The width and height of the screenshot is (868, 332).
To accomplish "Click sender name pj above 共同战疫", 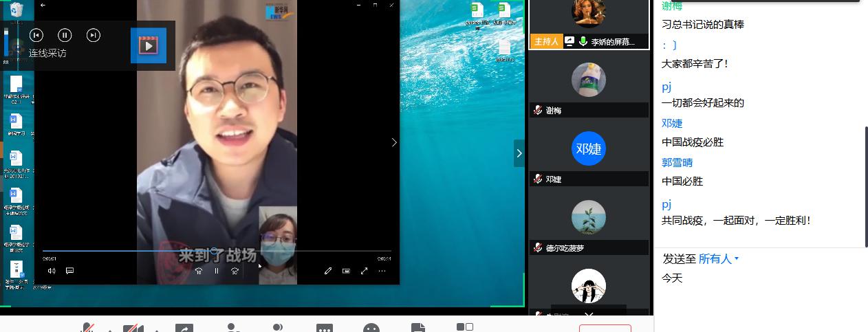I will 666,204.
